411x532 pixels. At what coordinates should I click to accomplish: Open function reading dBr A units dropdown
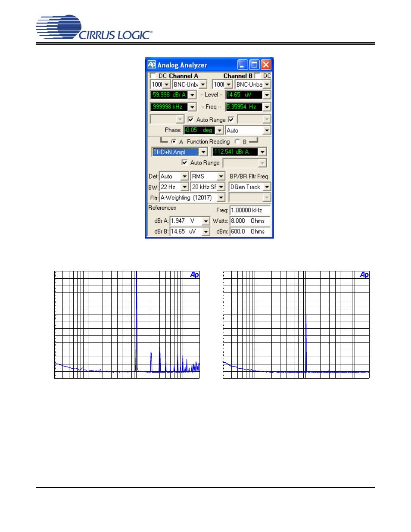point(262,152)
